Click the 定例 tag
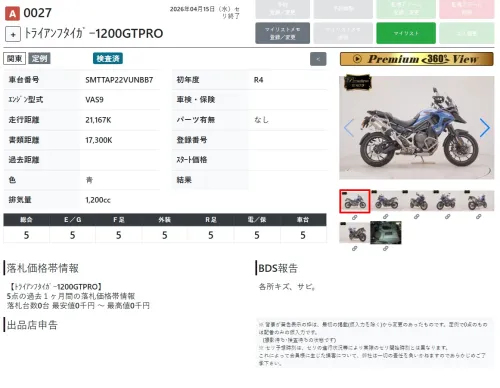Screen dimensions: 500x388 pyautogui.click(x=39, y=59)
